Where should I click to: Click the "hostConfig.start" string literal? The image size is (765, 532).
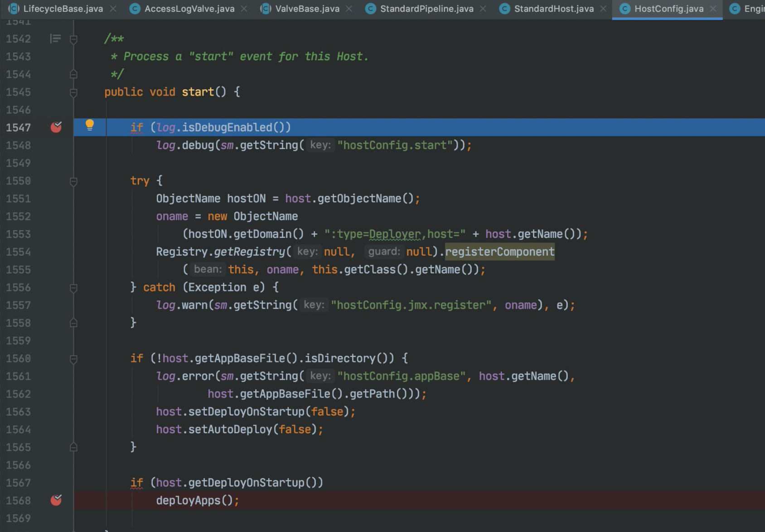[395, 145]
